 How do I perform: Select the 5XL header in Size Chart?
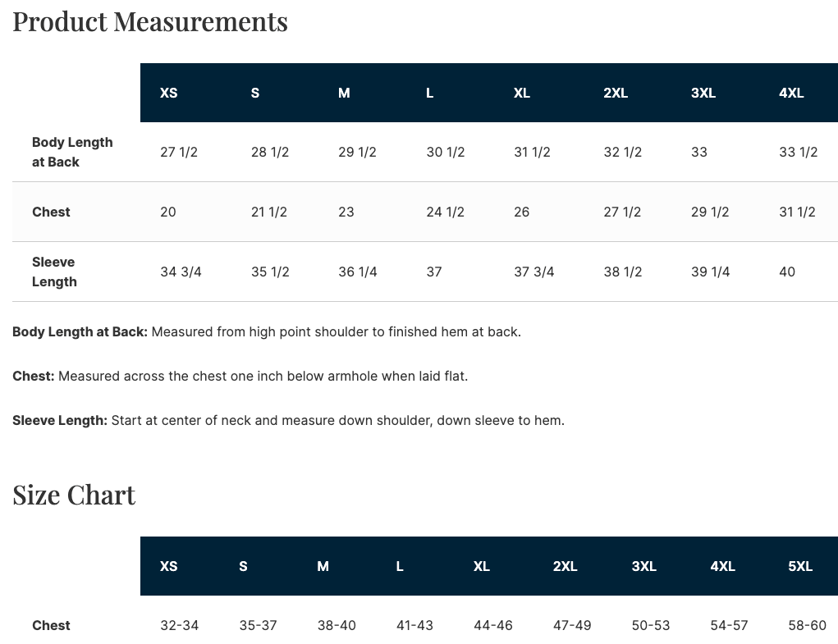[800, 566]
